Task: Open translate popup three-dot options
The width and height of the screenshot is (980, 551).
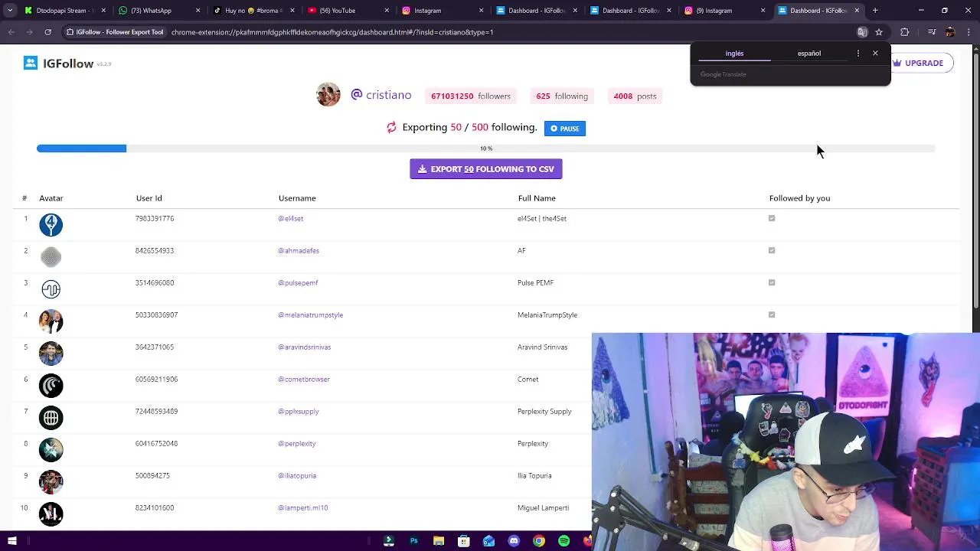Action: click(858, 54)
